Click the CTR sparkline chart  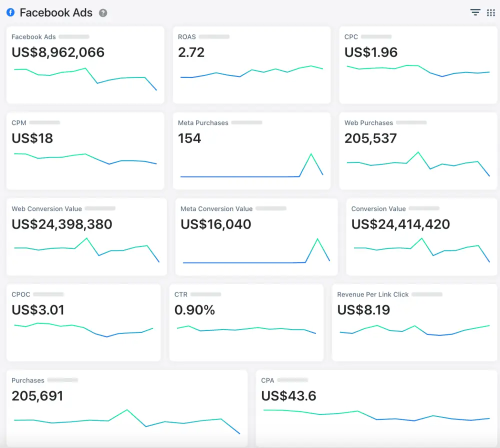tap(246, 329)
